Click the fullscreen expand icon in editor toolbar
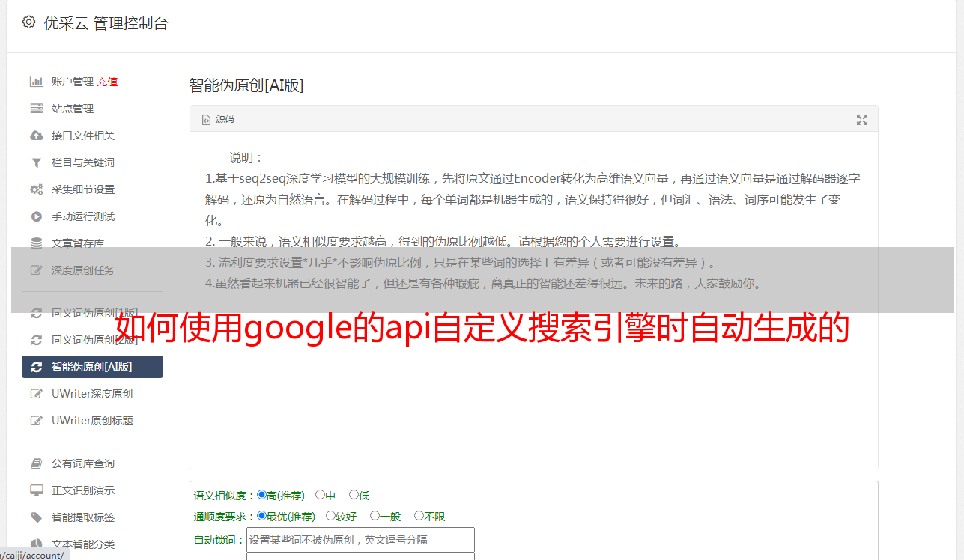Screen dimensions: 964x560 tap(861, 120)
